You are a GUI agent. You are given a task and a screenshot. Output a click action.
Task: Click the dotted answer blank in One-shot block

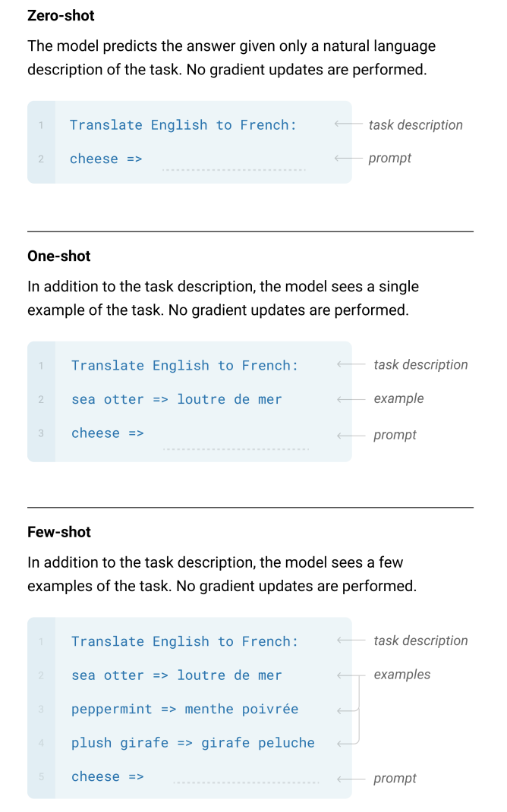click(235, 448)
